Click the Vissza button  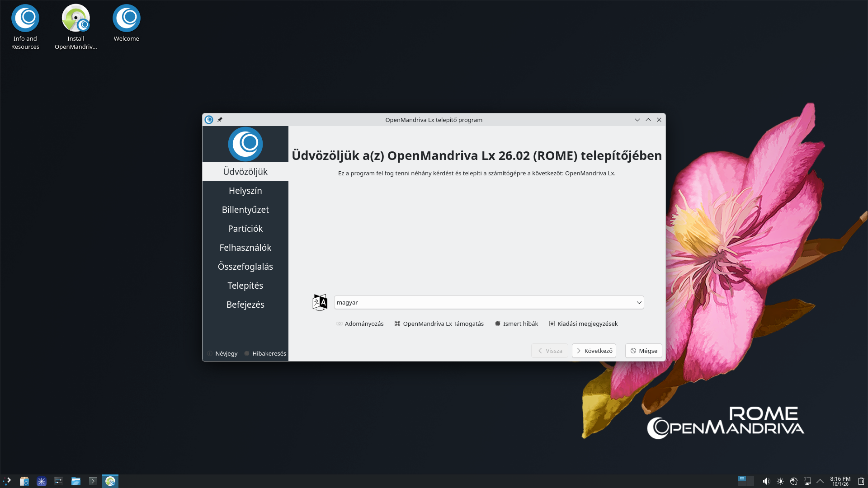[x=550, y=351]
